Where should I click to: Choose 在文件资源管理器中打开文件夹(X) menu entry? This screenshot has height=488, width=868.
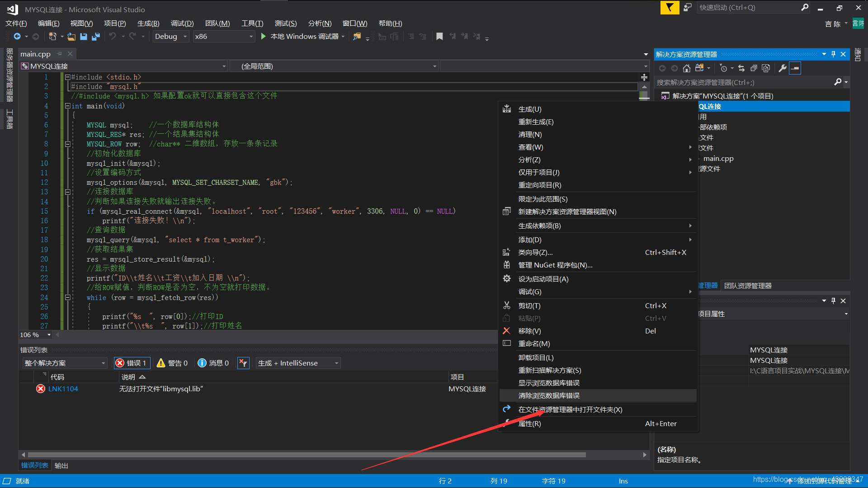click(x=598, y=410)
